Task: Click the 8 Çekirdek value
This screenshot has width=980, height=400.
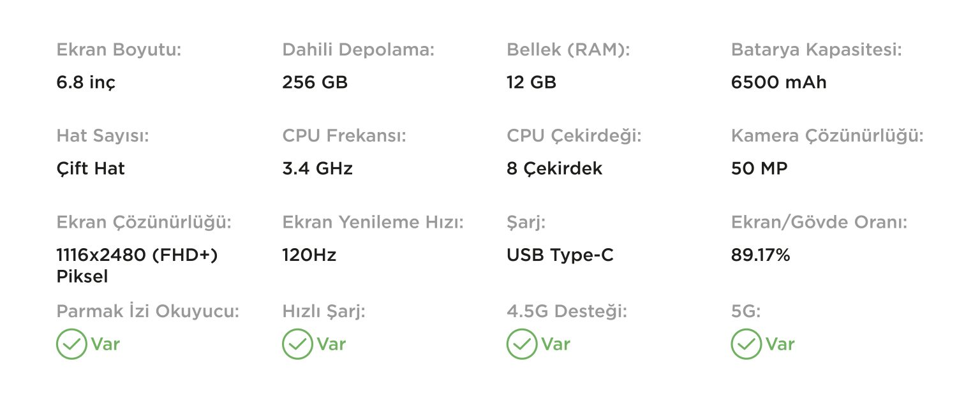Action: tap(554, 169)
